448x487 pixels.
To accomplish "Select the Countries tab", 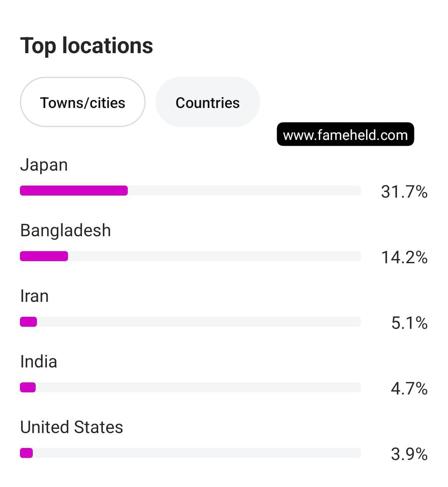I will 207,103.
